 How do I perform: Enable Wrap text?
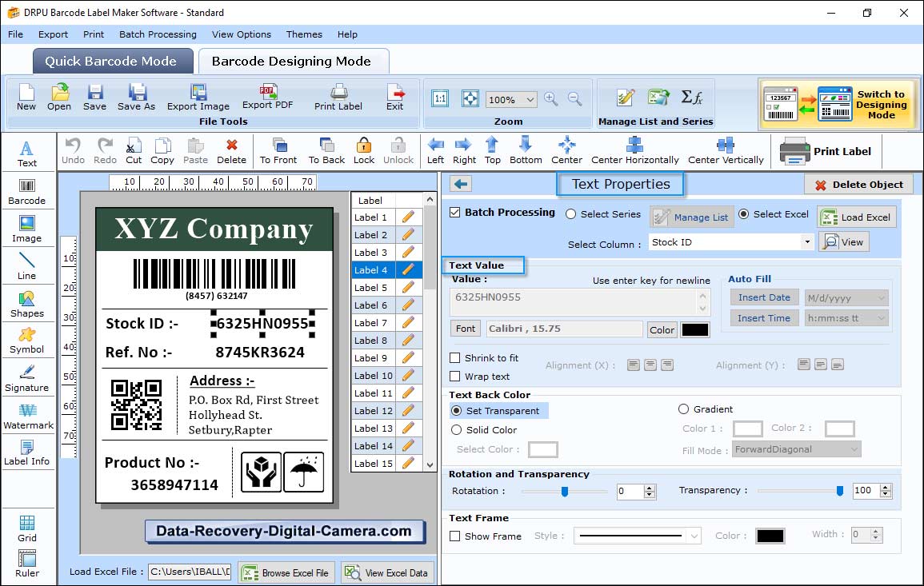coord(455,376)
